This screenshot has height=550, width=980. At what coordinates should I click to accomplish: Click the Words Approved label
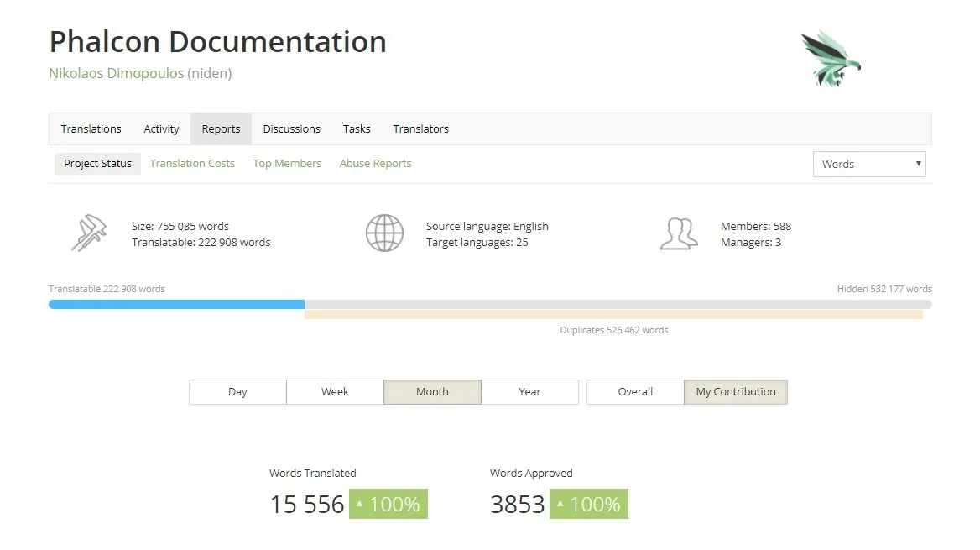(x=531, y=473)
